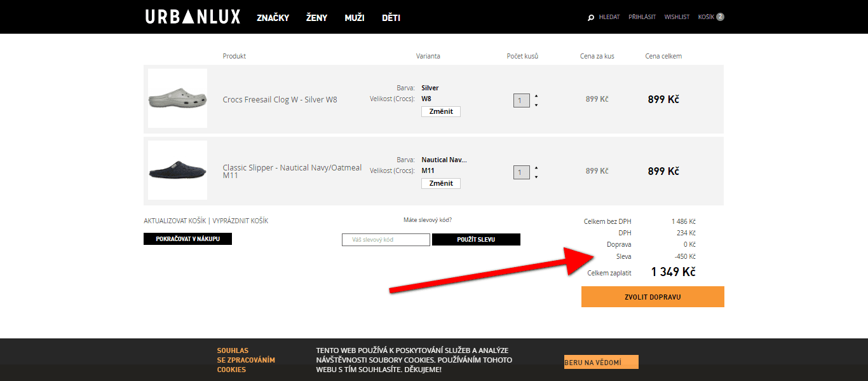Click quantity field for Classic Slipper
The width and height of the screenshot is (868, 381).
(x=521, y=172)
